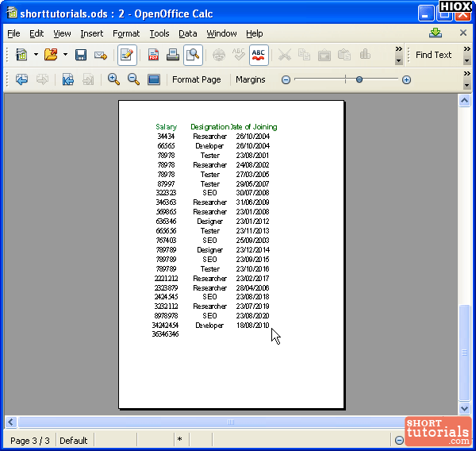Open the New document dropdown arrow
Screen dimensions: 476x451
click(x=36, y=55)
